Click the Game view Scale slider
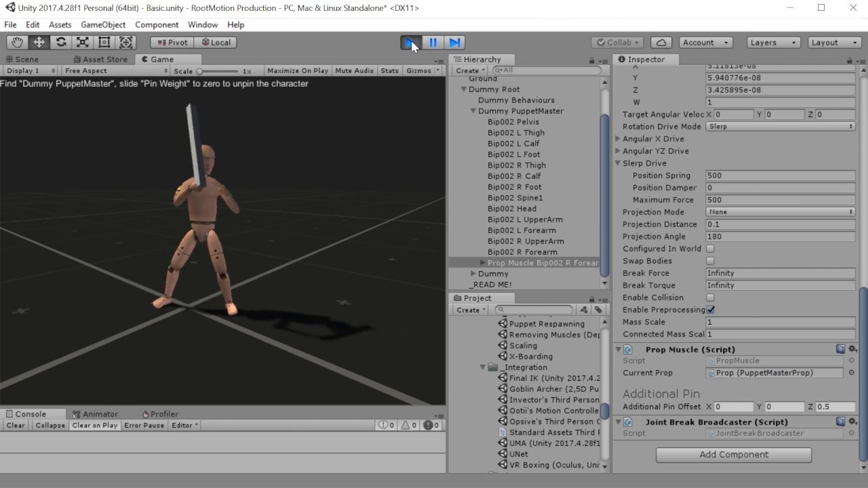The image size is (868, 488). click(x=218, y=70)
